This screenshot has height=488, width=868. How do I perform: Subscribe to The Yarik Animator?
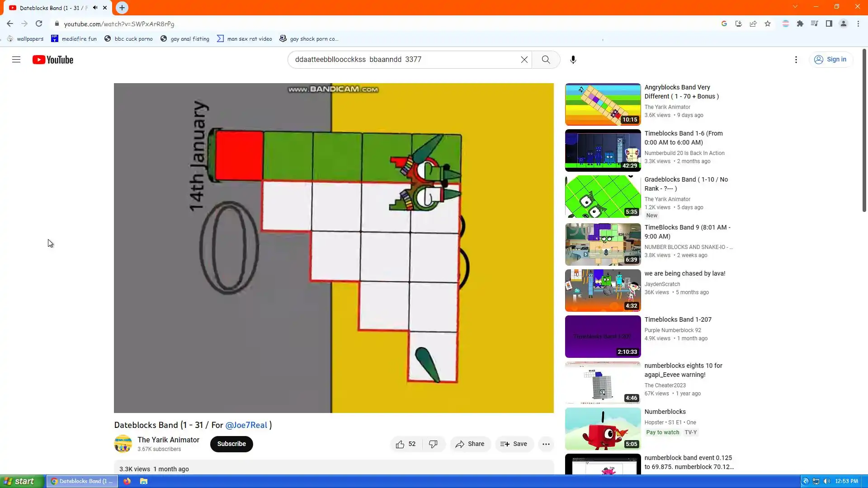click(x=231, y=444)
